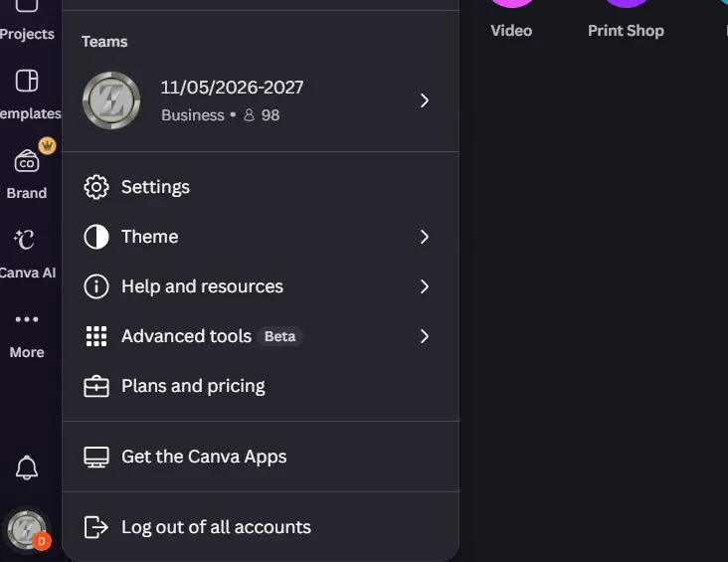Click the account avatar in the sidebar
This screenshot has height=562, width=728.
(28, 530)
